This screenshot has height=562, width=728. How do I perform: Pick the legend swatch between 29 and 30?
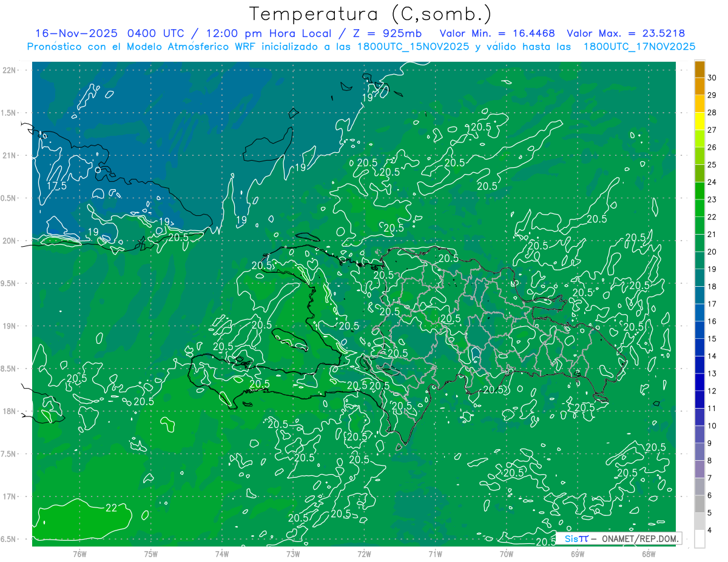699,86
